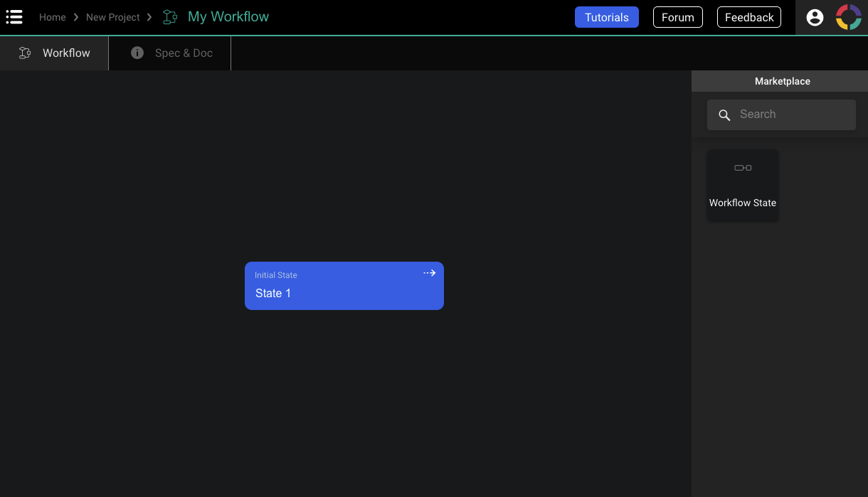
Task: Open the Tutorials page
Action: click(x=606, y=16)
